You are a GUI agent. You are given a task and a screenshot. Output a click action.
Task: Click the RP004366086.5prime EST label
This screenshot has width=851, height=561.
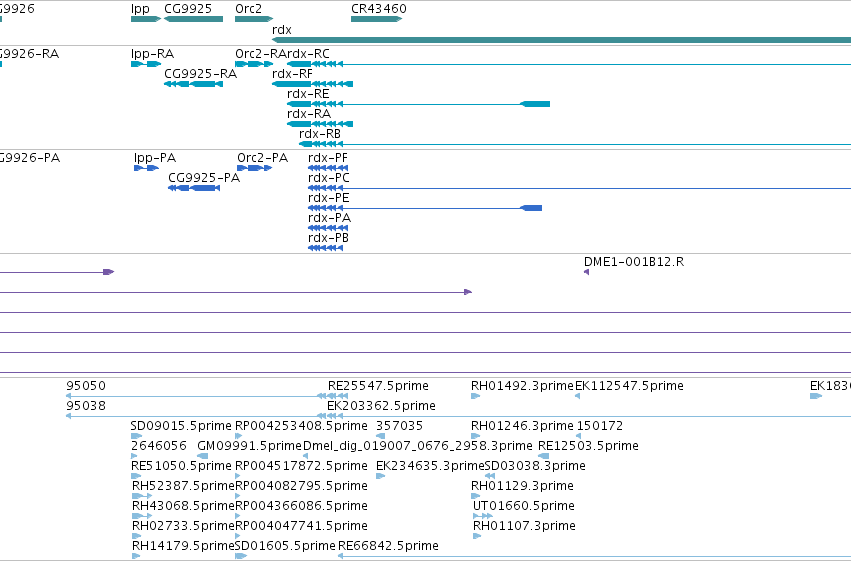pyautogui.click(x=301, y=506)
